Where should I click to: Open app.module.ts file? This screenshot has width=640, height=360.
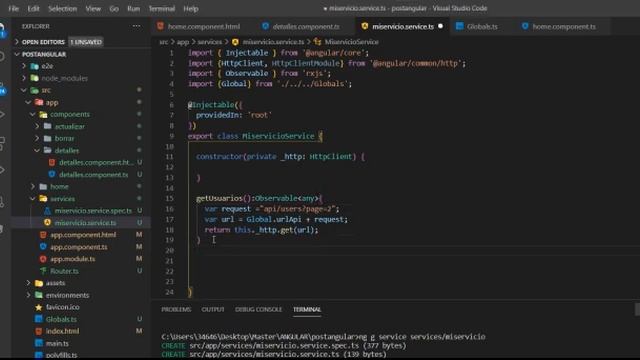click(x=73, y=259)
